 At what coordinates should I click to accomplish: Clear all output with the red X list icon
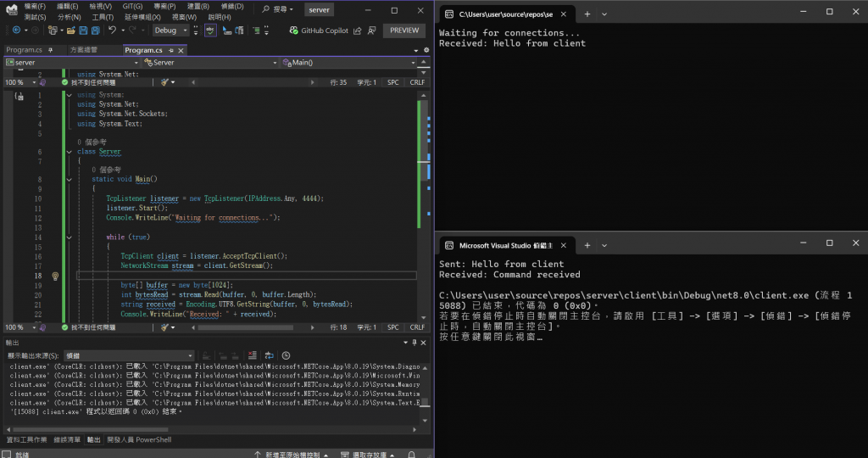(253, 355)
